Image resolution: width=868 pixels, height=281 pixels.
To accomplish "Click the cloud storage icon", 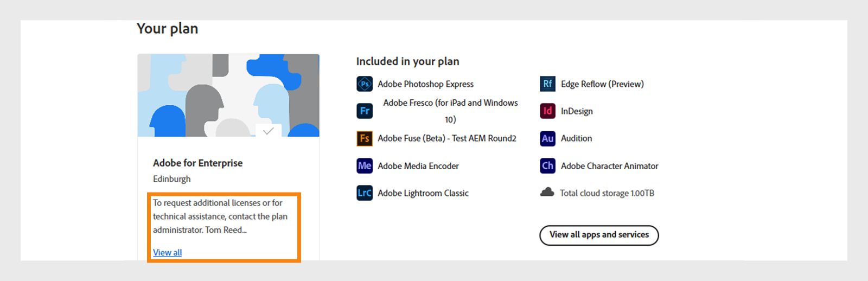I will point(547,192).
